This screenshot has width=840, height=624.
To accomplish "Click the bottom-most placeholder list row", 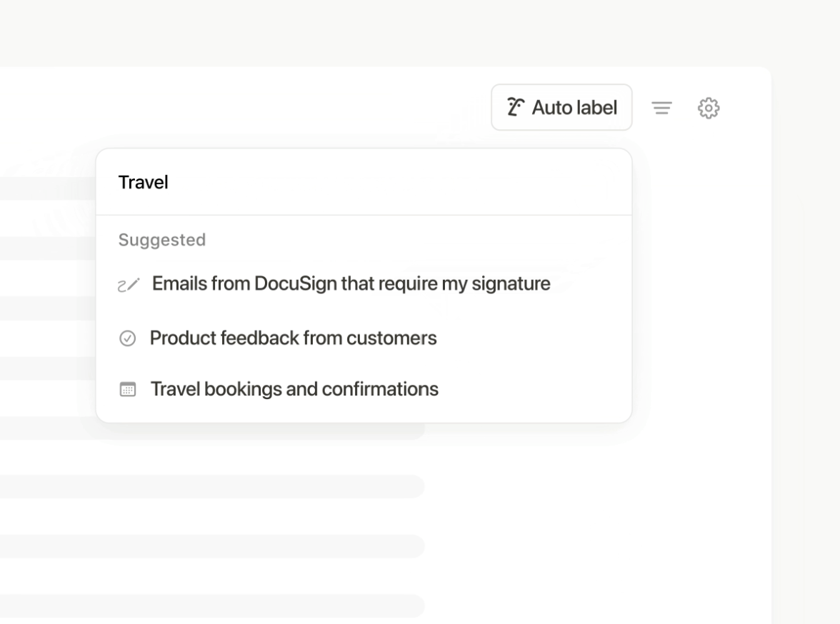I will (212, 605).
